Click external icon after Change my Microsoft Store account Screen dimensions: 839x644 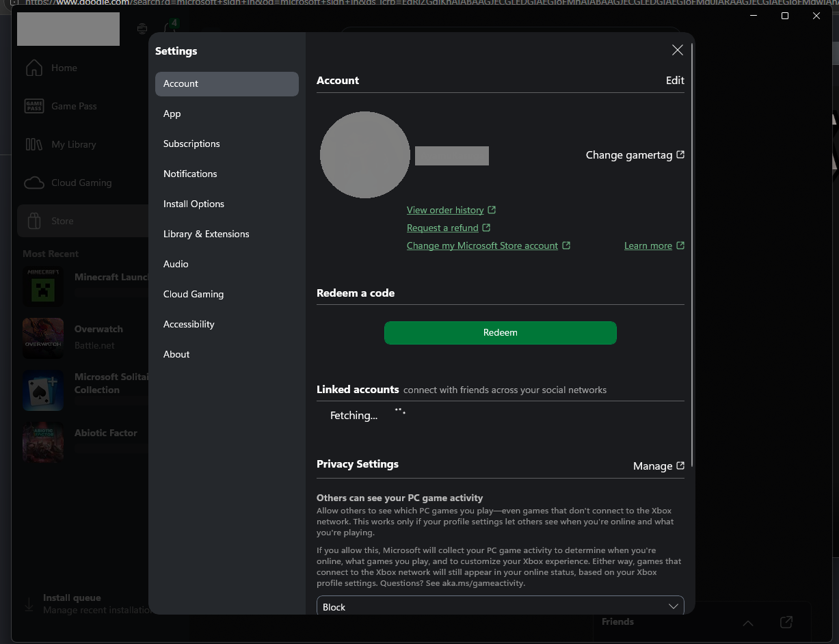point(566,245)
